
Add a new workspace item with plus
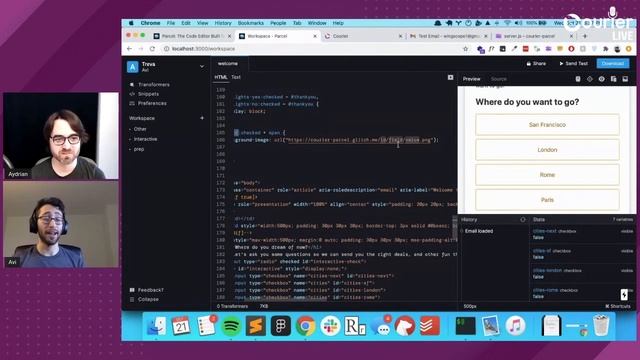[202, 118]
